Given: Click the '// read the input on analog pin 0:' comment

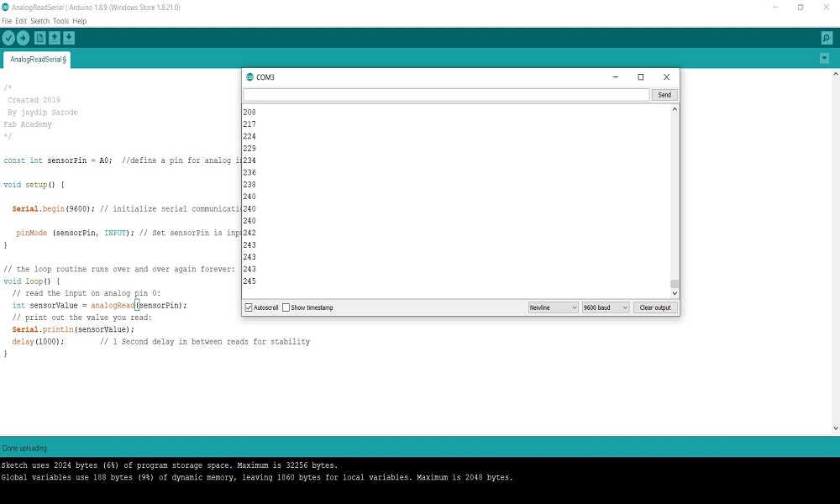Looking at the screenshot, I should coord(87,293).
